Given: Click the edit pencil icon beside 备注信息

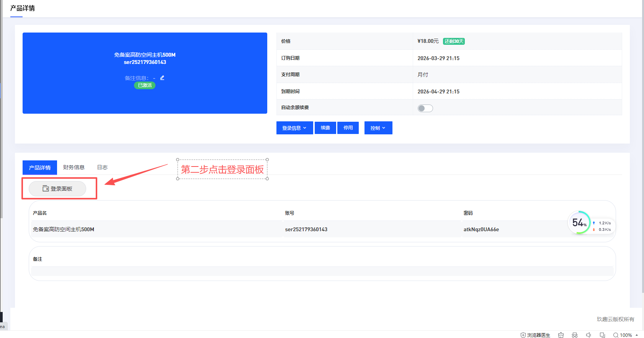Looking at the screenshot, I should click(x=162, y=78).
